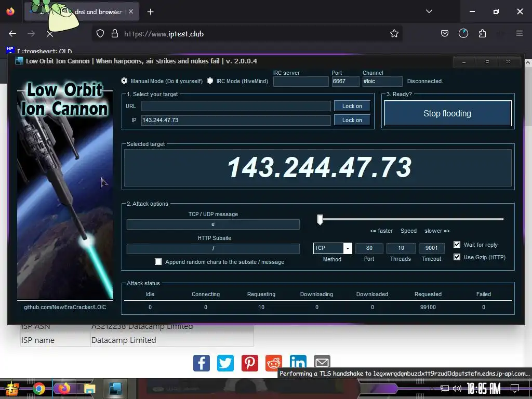Click the Firefox logo icon at top-left

pos(10,11)
